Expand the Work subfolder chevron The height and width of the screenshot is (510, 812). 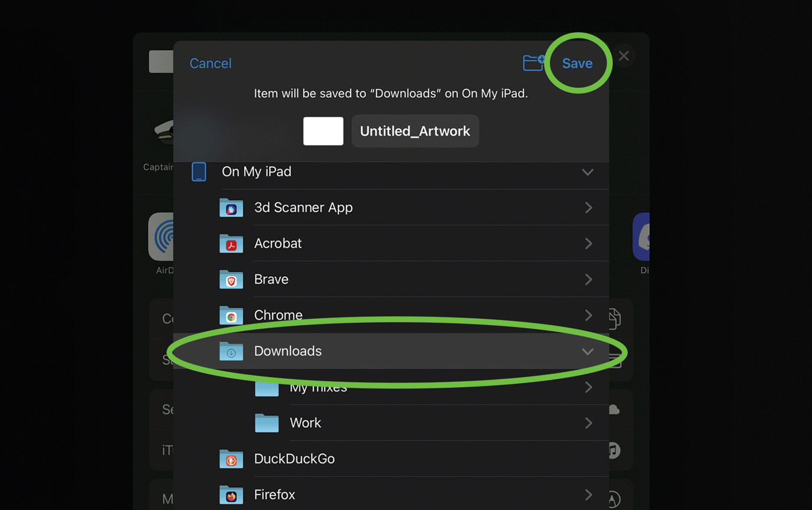[x=588, y=423]
